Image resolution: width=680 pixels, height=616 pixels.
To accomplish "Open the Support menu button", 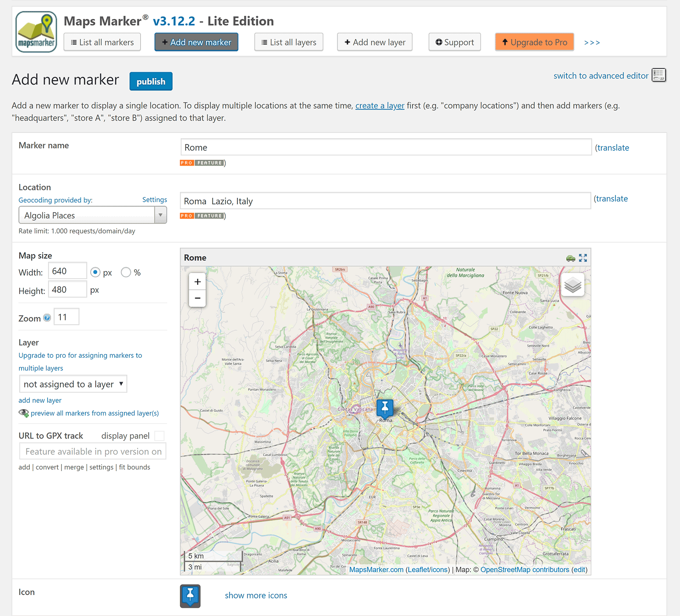I will click(x=455, y=42).
